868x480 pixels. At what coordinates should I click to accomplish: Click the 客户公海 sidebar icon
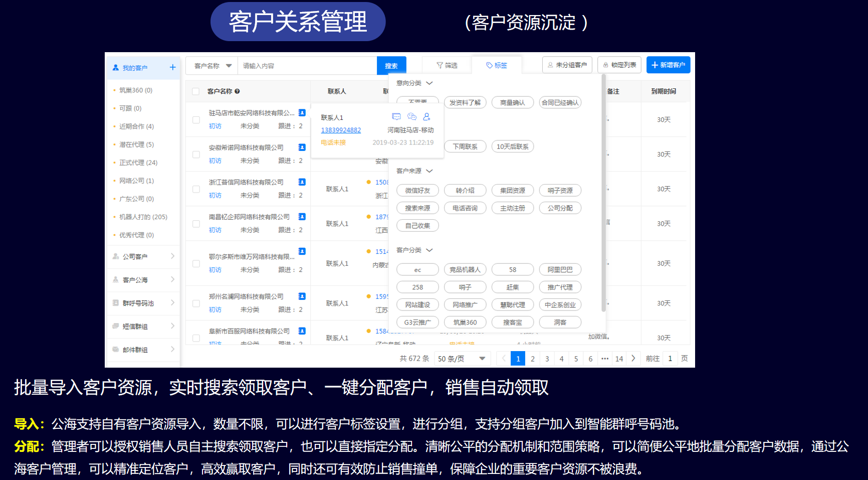pos(116,279)
